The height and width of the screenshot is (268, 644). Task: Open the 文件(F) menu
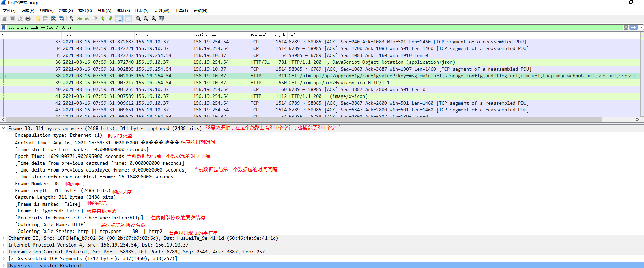(9, 11)
